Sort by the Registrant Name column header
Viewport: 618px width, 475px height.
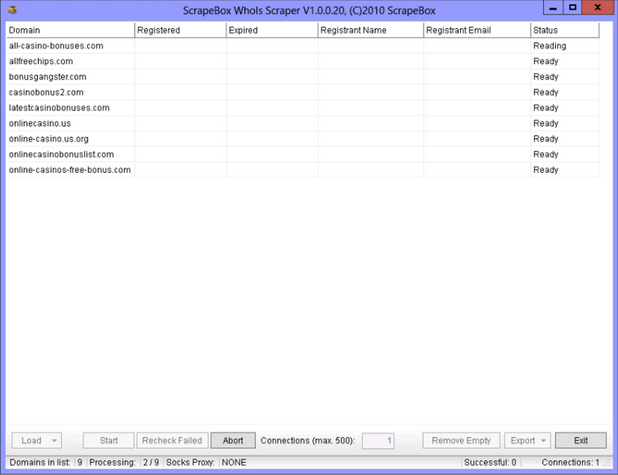pos(370,30)
